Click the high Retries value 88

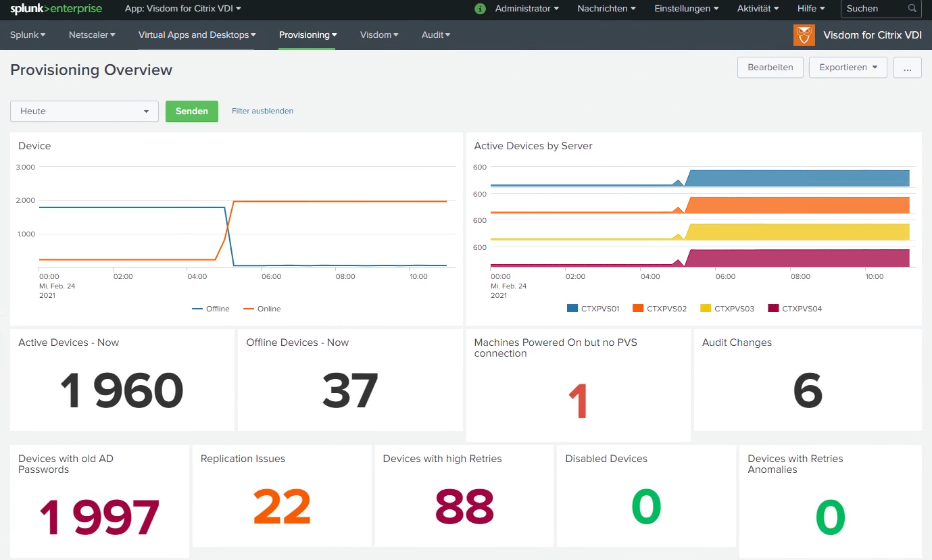coord(464,507)
